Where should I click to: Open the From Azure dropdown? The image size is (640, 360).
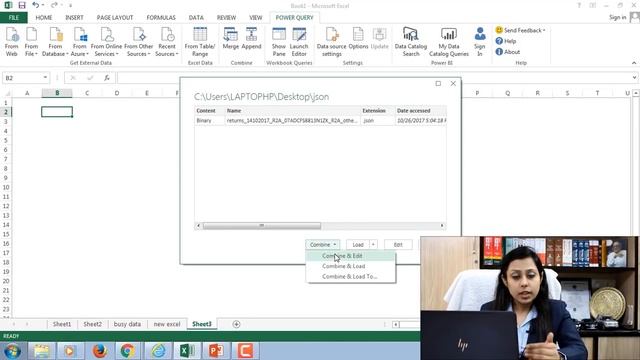pos(80,42)
